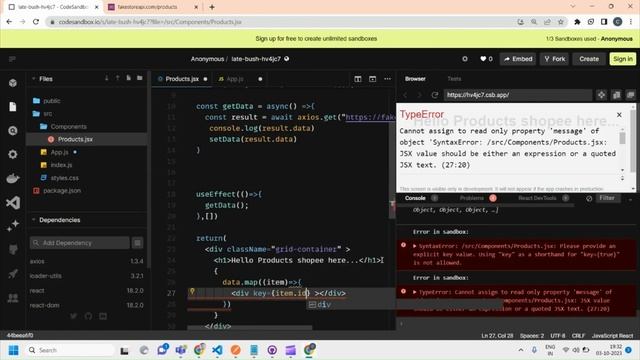Open the Deployment rocket icon in sidebar
Screen dimensions: 640x360
13,274
